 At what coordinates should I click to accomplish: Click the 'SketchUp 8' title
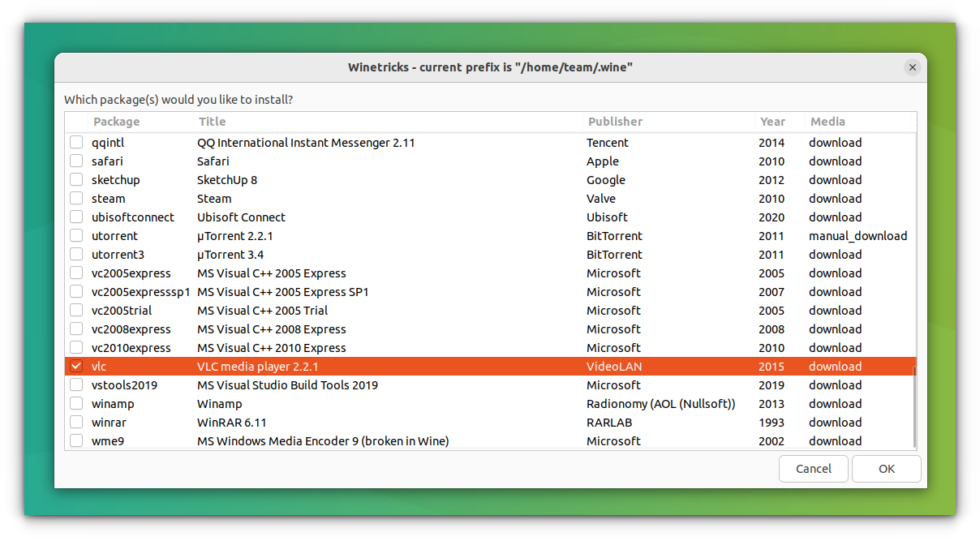[x=227, y=180]
